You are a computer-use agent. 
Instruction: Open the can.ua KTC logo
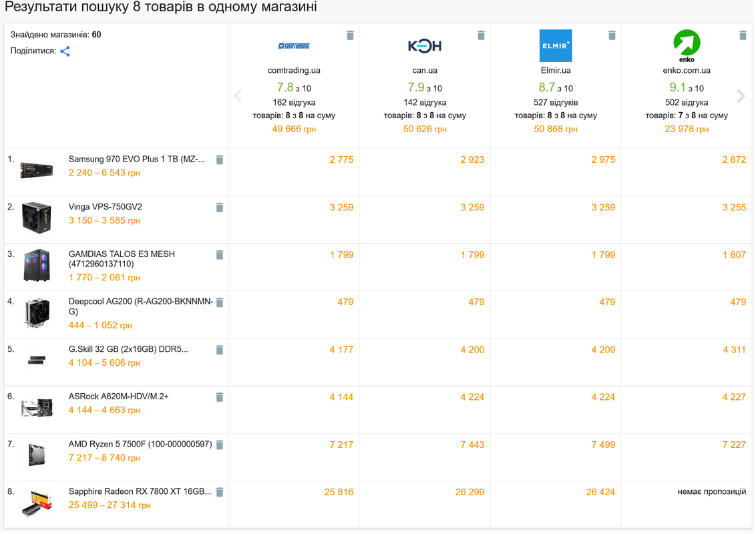425,46
